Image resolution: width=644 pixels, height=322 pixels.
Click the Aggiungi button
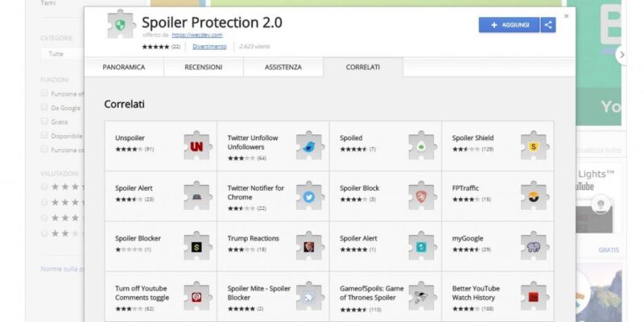coord(509,25)
